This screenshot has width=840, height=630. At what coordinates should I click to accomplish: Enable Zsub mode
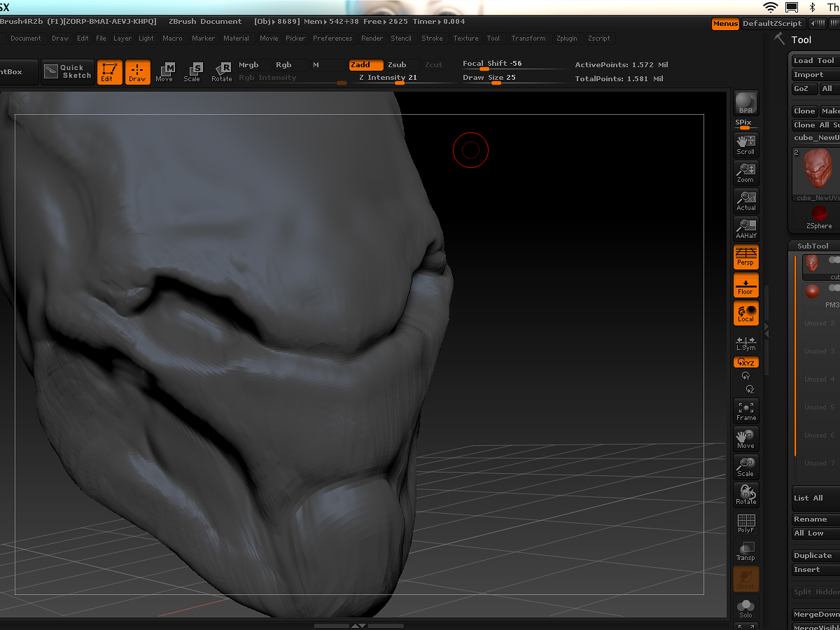click(x=402, y=65)
